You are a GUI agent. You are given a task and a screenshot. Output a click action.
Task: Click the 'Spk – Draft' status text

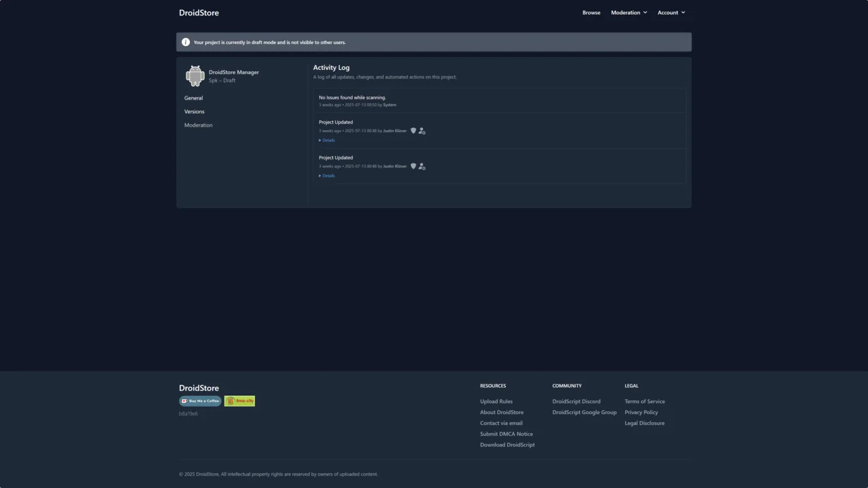click(x=222, y=81)
